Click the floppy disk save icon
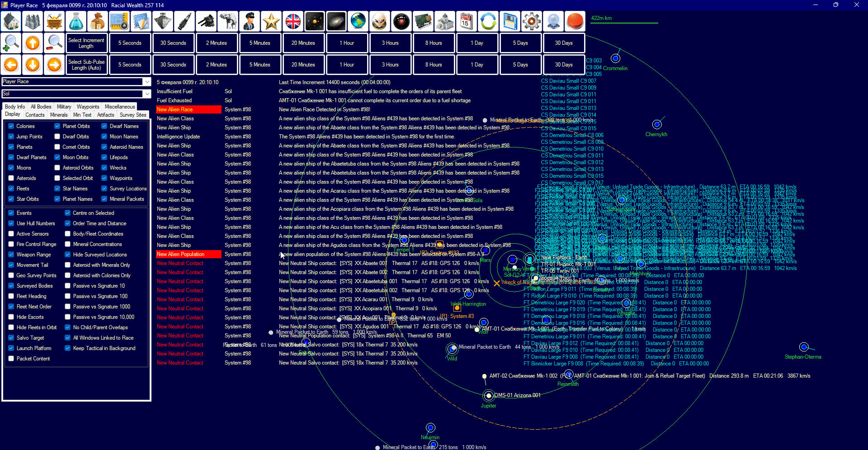 pyautogui.click(x=510, y=21)
